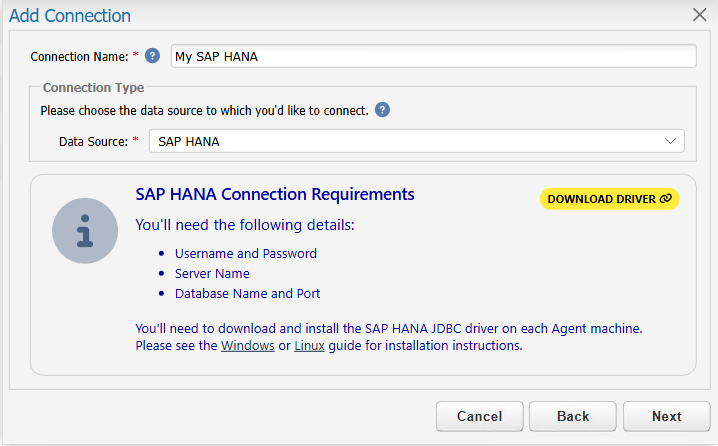The image size is (718, 446).
Task: Click the 'Add Connection' dialog title
Action: pos(70,16)
